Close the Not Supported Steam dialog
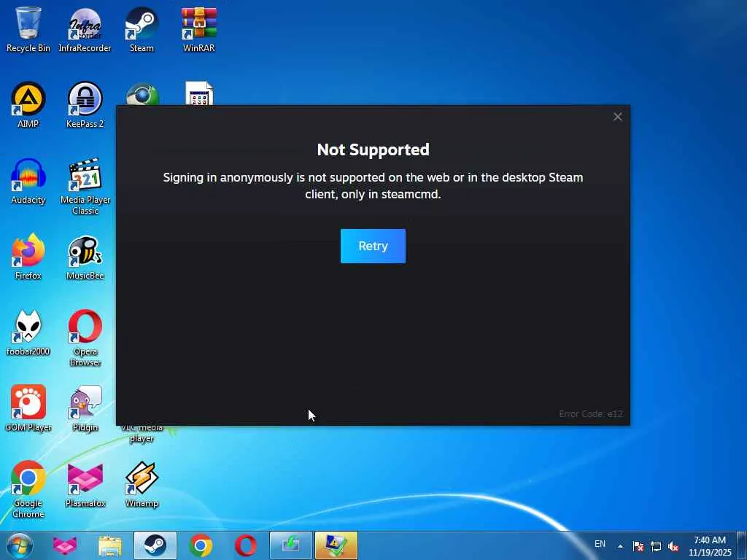 pyautogui.click(x=617, y=117)
